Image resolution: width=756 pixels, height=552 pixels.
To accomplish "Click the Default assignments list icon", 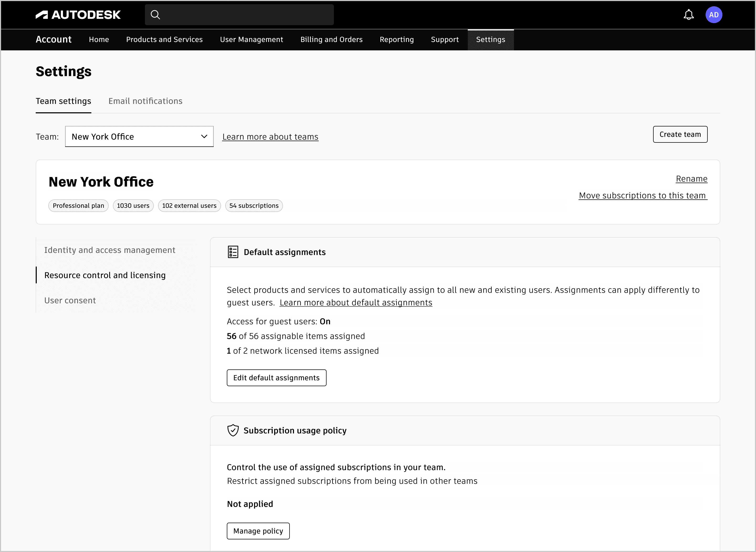I will point(233,252).
